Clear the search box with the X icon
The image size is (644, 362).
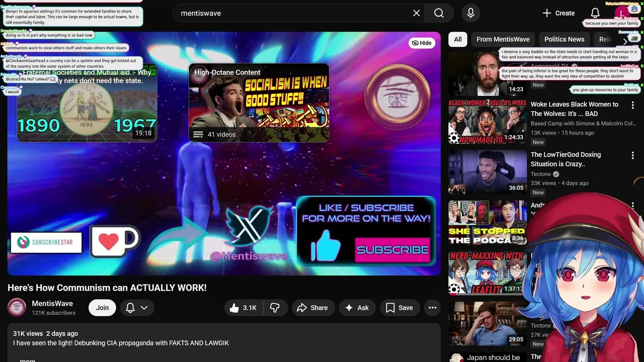[416, 13]
